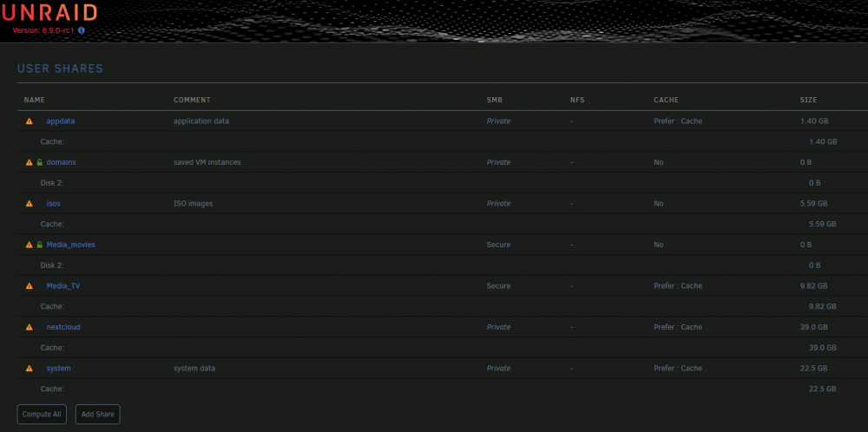Click the 'Disk 2:' label under Media_movies
Viewport: 868px width, 432px height.
point(52,265)
